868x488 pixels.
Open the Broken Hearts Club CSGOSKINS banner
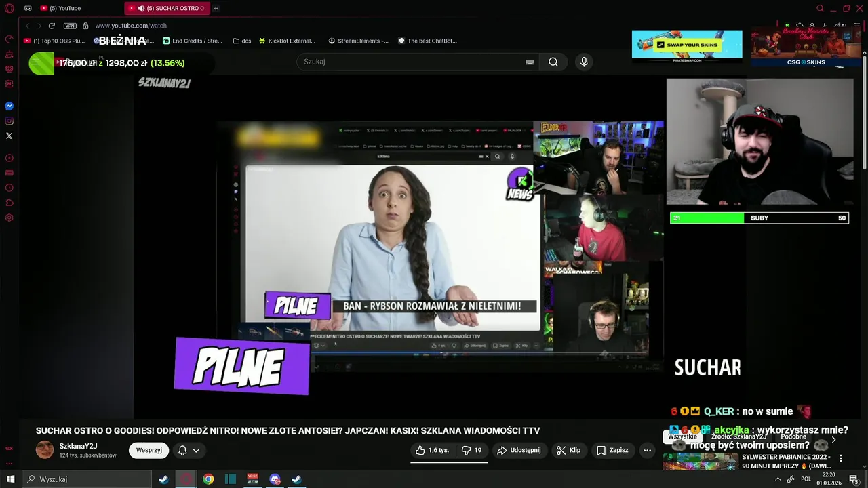(x=806, y=47)
